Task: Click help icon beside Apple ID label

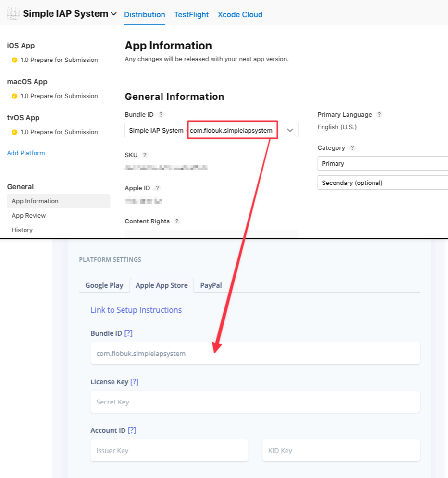Action: click(x=157, y=188)
